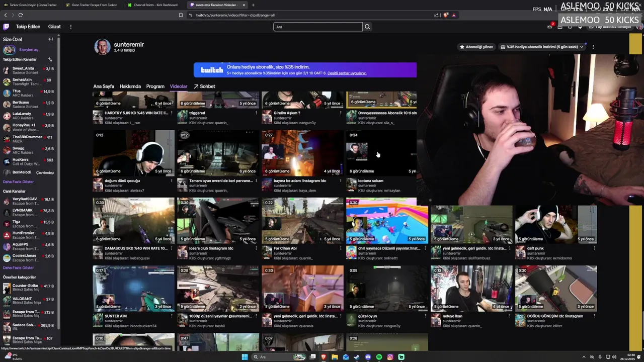Expand followed channels with Daha Fazla Göster

pyautogui.click(x=18, y=182)
